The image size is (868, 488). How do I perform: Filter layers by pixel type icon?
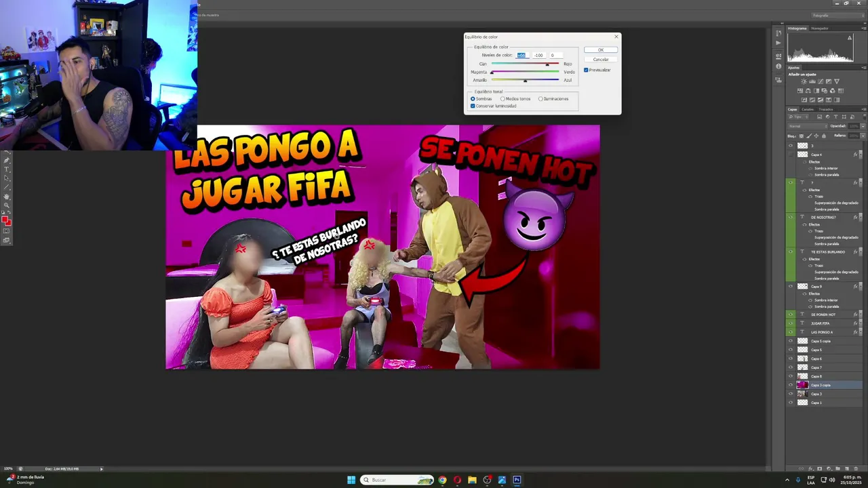819,117
